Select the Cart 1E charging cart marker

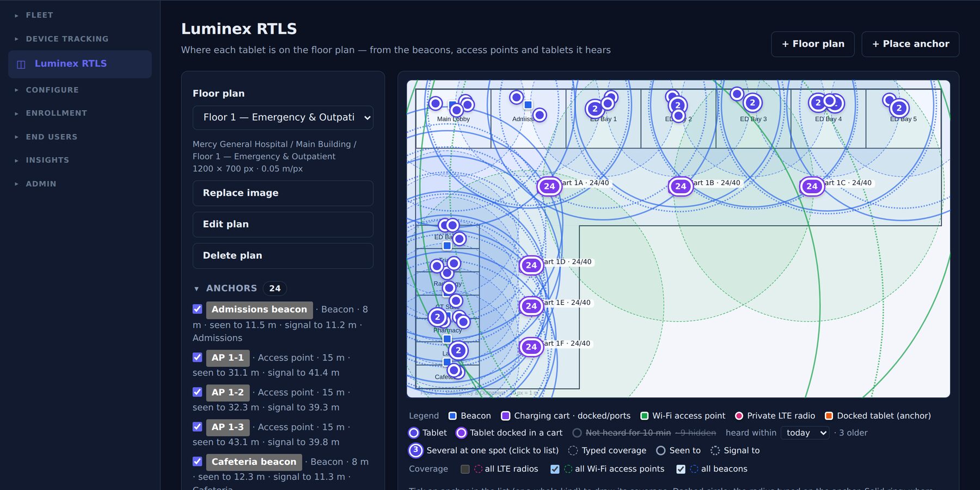point(531,306)
